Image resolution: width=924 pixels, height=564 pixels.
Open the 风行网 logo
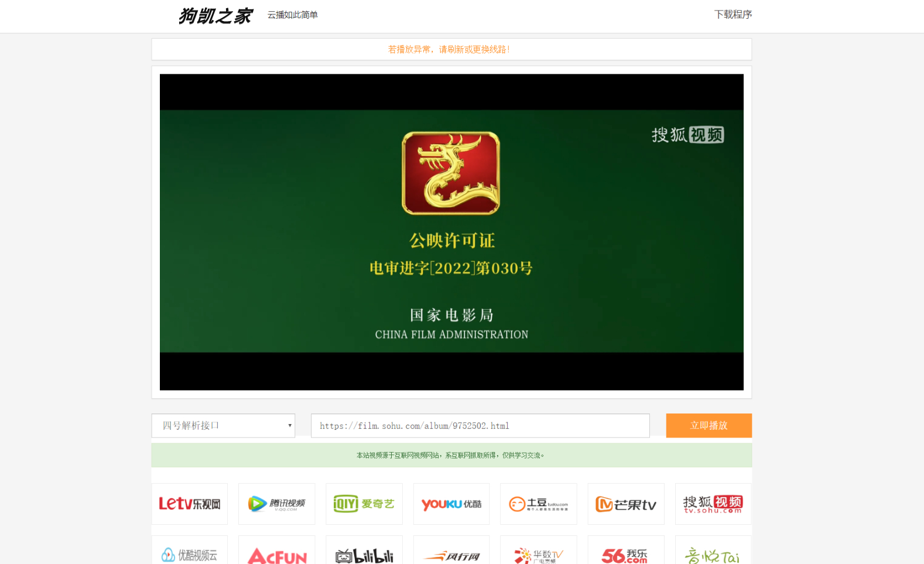451,551
